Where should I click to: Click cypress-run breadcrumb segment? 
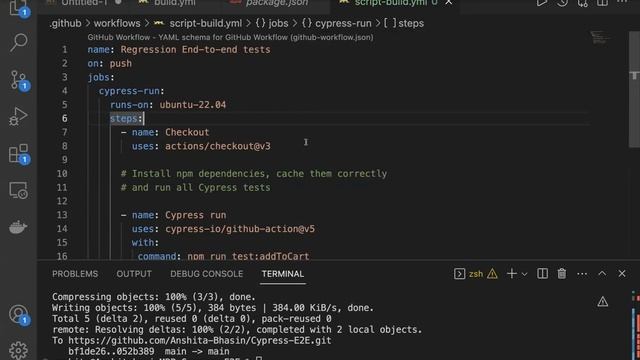(343, 23)
